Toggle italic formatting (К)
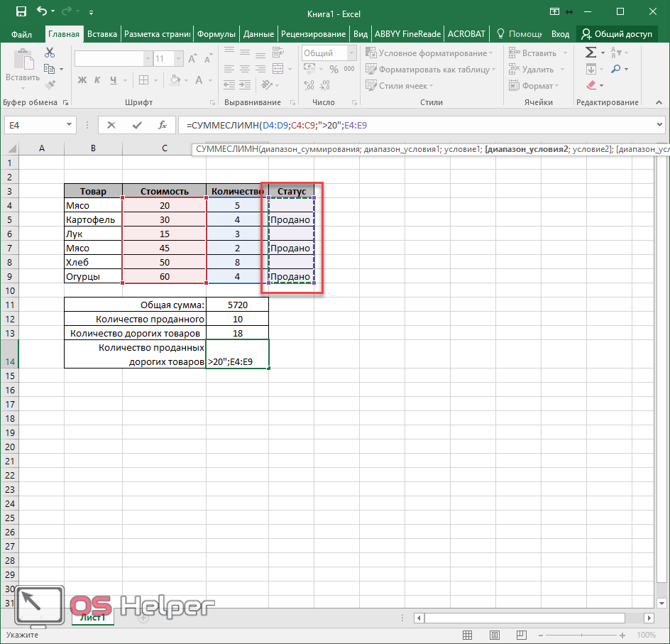Viewport: 670px width, 644px height. coord(98,80)
